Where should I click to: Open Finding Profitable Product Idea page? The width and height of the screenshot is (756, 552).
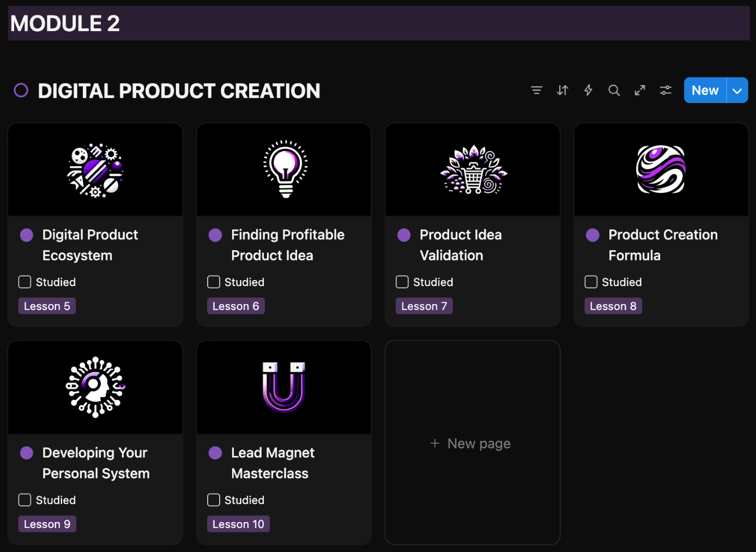pyautogui.click(x=287, y=245)
